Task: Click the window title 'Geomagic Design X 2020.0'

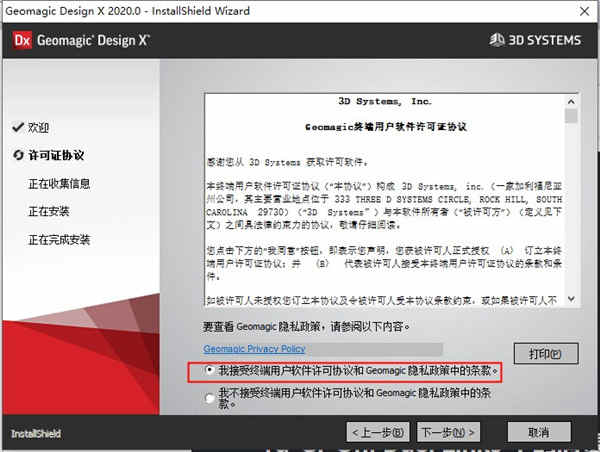Action: click(73, 11)
